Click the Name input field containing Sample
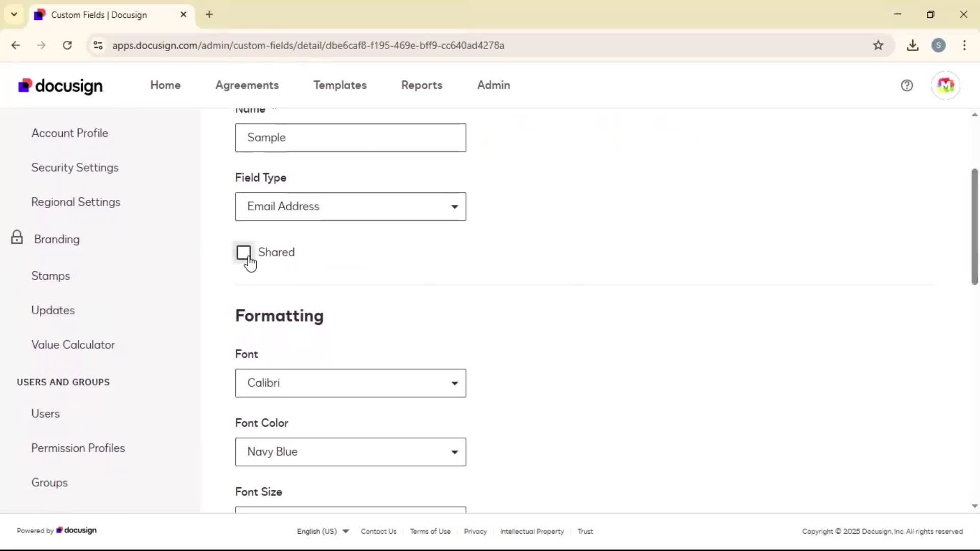The width and height of the screenshot is (980, 551). pos(350,138)
